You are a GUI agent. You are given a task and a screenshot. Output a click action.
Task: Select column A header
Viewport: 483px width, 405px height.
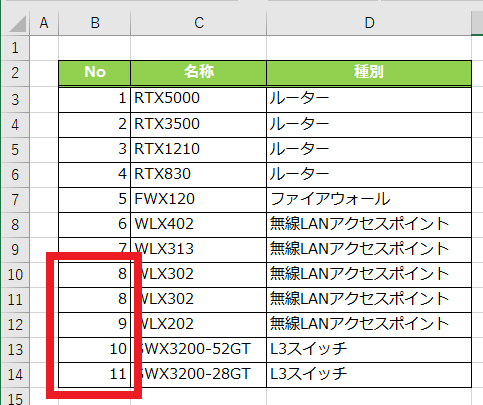[x=44, y=23]
